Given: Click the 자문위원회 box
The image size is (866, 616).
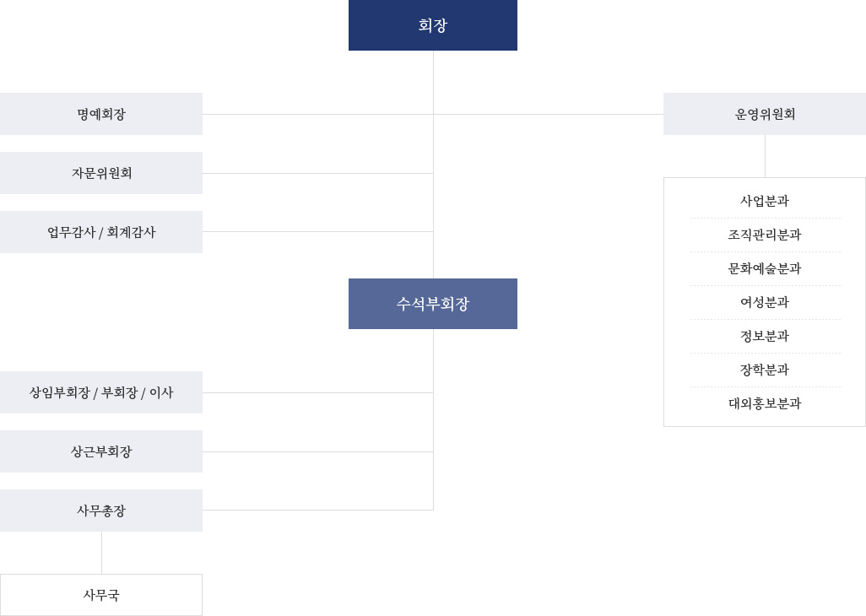Looking at the screenshot, I should (101, 173).
